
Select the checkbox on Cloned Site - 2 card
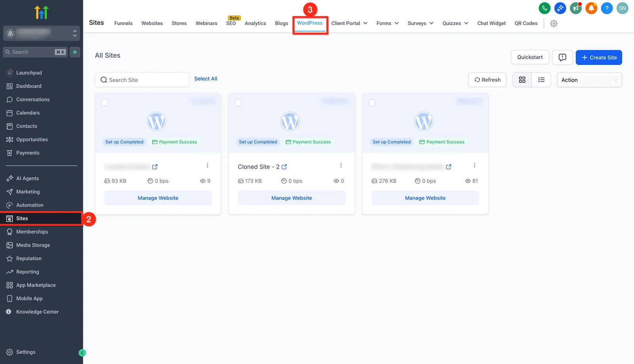point(238,103)
